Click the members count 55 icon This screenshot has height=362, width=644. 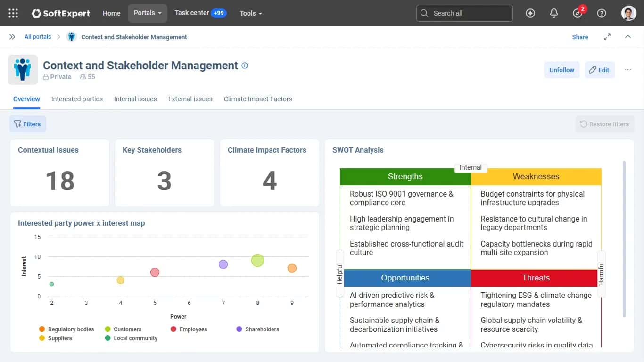tap(83, 77)
